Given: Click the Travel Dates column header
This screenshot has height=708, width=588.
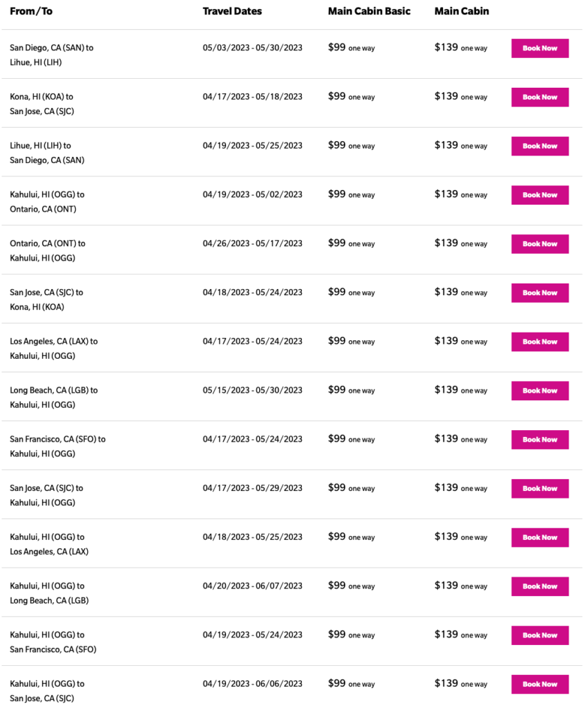Looking at the screenshot, I should [x=232, y=11].
